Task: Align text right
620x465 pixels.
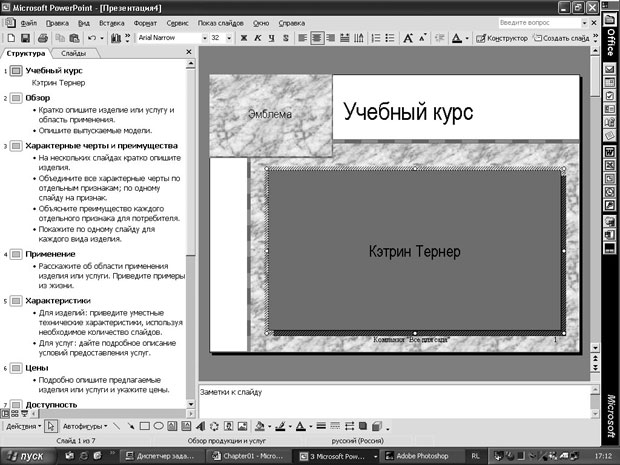Action: tap(331, 38)
